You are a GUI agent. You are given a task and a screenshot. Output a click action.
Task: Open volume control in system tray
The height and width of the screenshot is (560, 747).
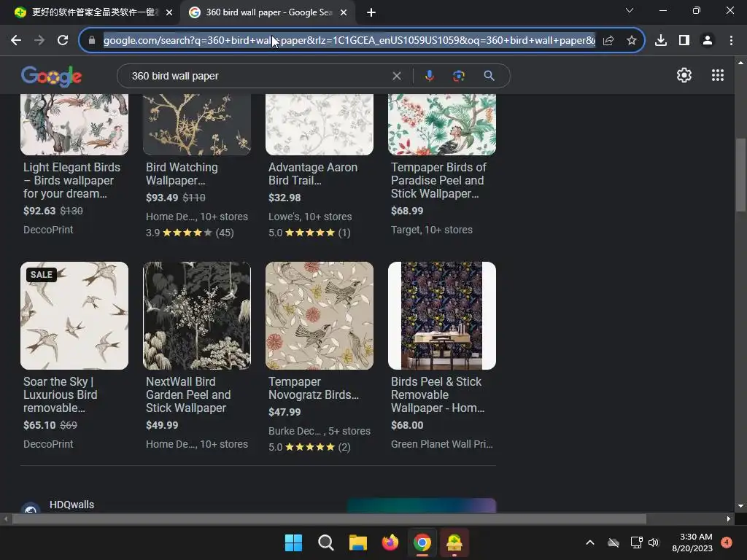[x=654, y=542]
